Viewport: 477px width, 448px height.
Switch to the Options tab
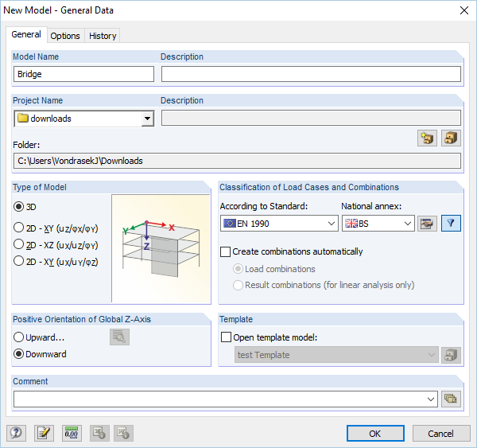65,36
